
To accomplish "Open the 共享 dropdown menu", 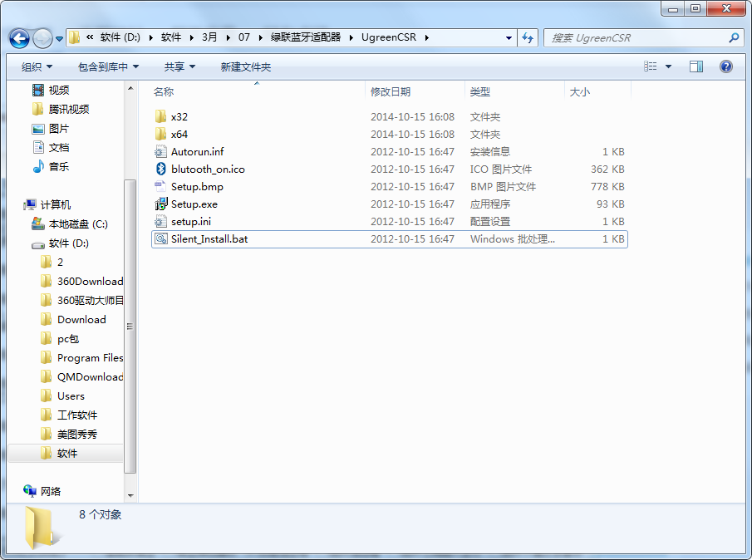I will 179,66.
